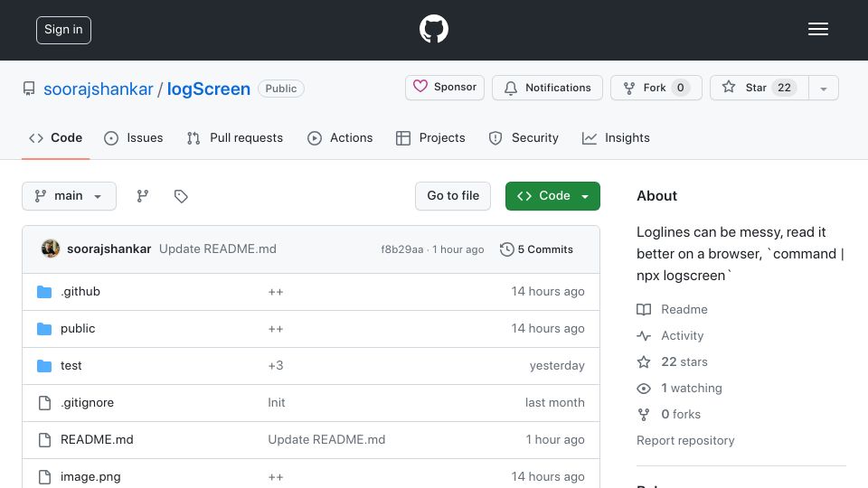The height and width of the screenshot is (488, 868).
Task: Open the logScreen repository link
Action: coord(209,89)
